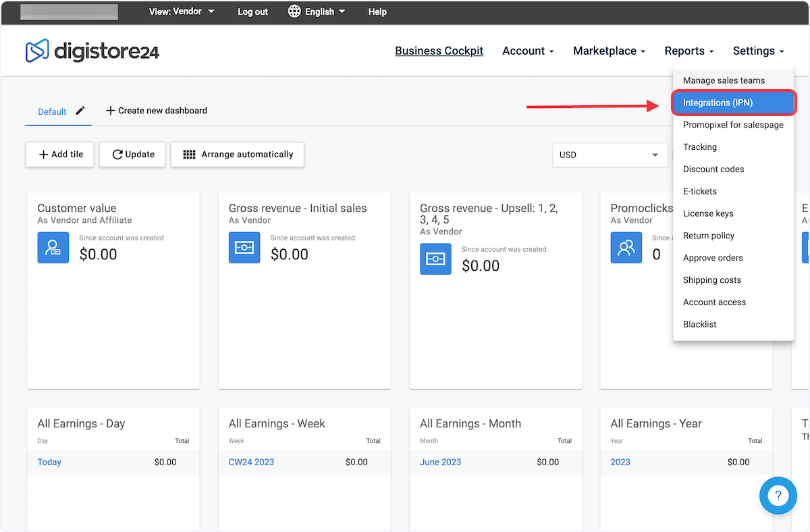Image resolution: width=810 pixels, height=532 pixels.
Task: Open the help question mark bubble
Action: (778, 496)
